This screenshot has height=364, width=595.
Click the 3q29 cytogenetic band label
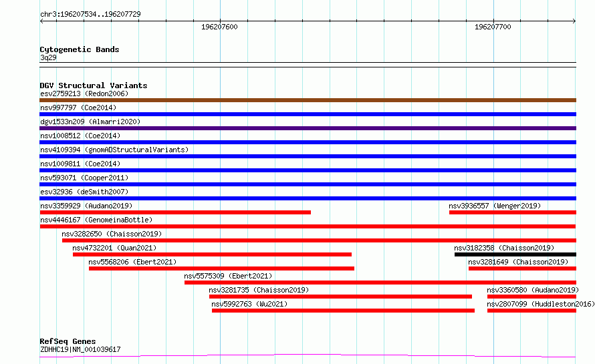coord(48,57)
